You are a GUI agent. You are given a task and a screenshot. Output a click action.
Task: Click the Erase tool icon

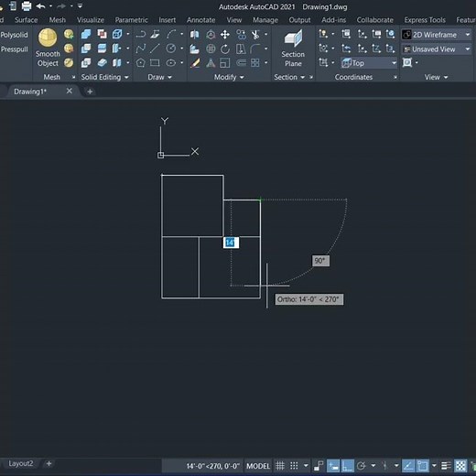[195, 63]
